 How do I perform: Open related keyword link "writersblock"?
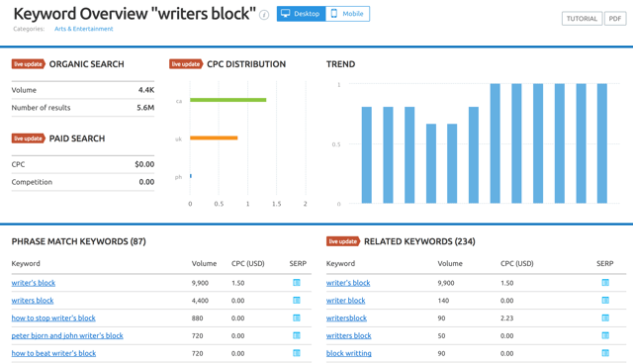[346, 318]
